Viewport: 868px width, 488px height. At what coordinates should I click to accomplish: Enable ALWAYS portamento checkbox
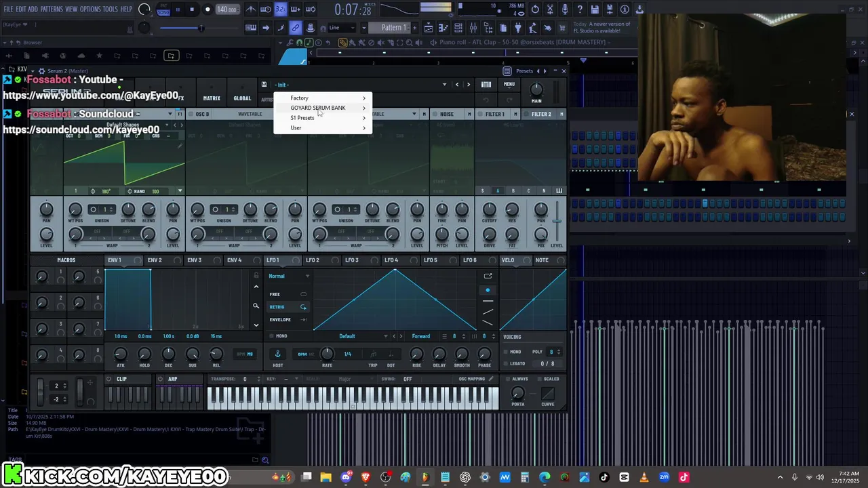tap(508, 379)
